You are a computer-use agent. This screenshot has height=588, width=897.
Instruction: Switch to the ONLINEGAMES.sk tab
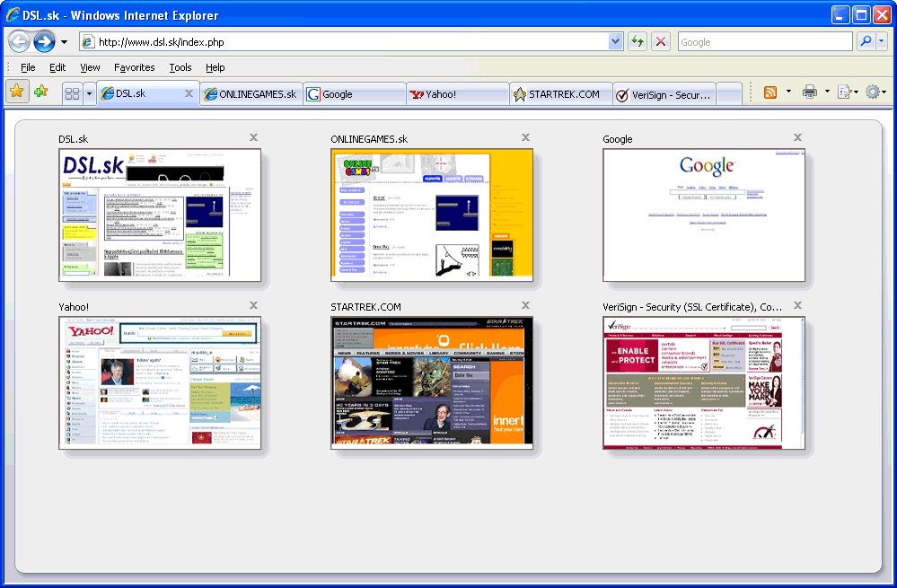[x=251, y=94]
